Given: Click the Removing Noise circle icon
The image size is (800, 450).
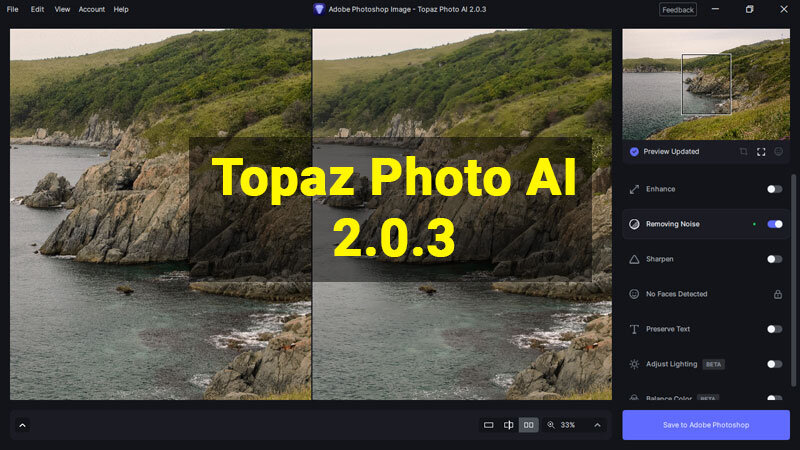Looking at the screenshot, I should click(634, 224).
